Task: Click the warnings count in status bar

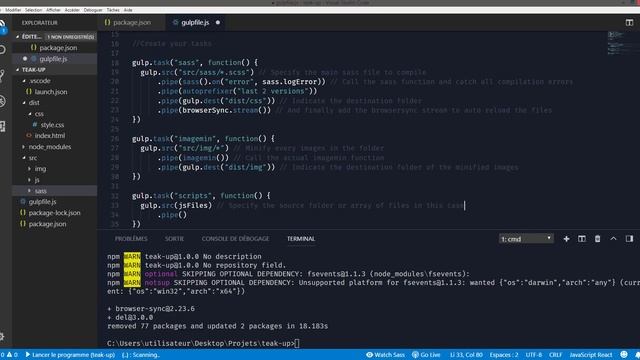Action: 12,355
